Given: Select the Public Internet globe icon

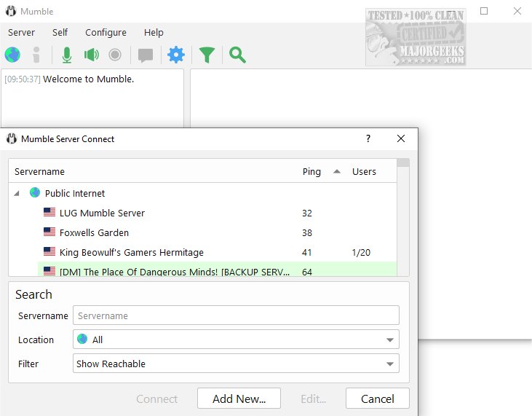Looking at the screenshot, I should coord(35,192).
